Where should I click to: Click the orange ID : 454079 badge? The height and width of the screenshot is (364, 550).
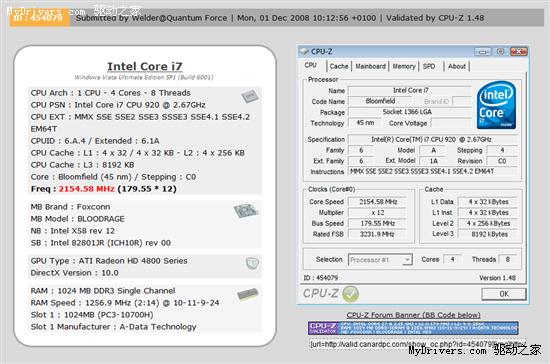tap(39, 18)
